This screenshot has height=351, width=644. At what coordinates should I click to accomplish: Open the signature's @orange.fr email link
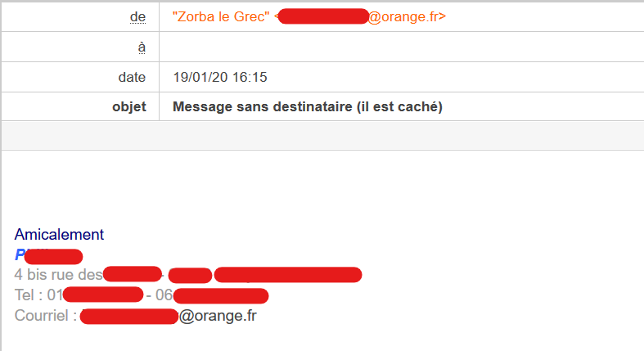click(x=218, y=315)
